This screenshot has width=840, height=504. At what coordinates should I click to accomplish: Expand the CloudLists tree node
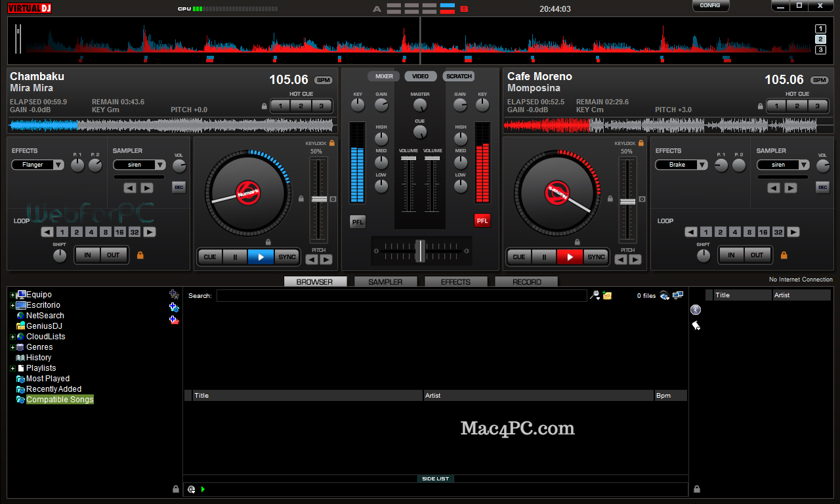(x=12, y=337)
